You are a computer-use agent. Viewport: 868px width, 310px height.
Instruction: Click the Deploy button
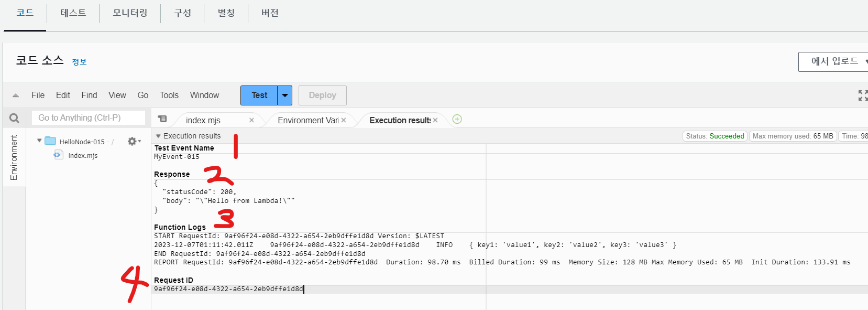322,95
